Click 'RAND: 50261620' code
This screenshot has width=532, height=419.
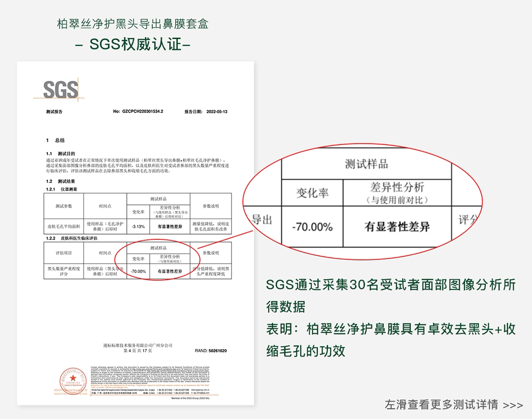[211, 351]
